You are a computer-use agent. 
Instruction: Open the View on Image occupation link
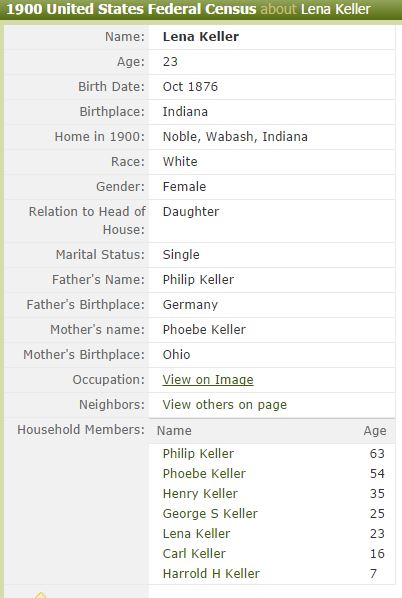(x=208, y=379)
